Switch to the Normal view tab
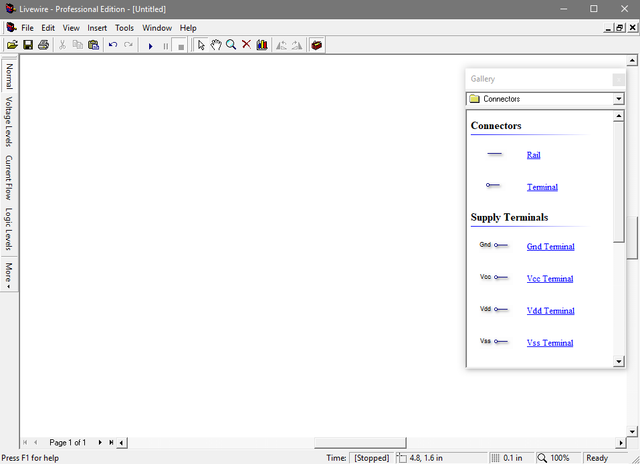The image size is (640, 464). pyautogui.click(x=9, y=76)
